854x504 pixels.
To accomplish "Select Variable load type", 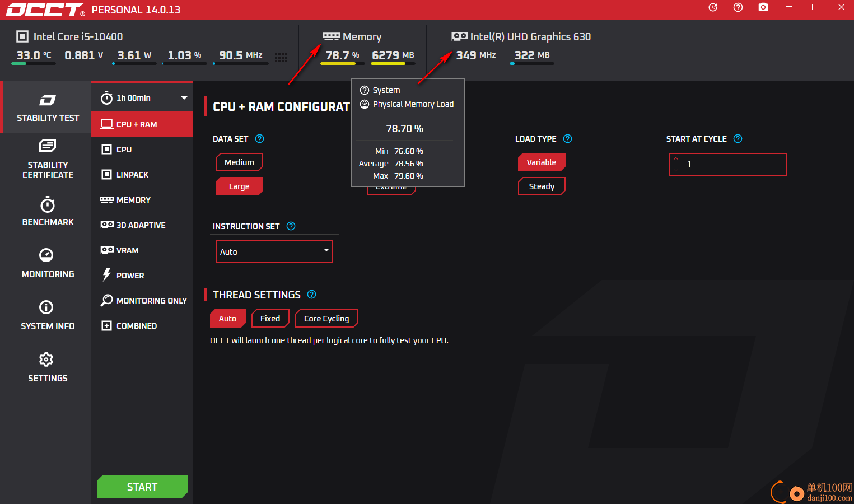I will pos(542,162).
